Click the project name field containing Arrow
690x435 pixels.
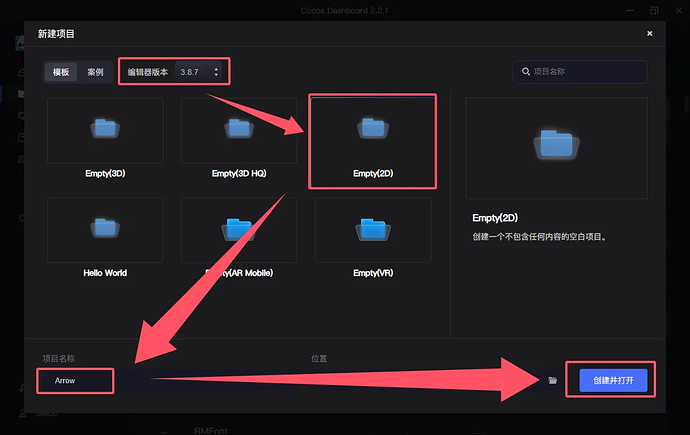click(75, 380)
